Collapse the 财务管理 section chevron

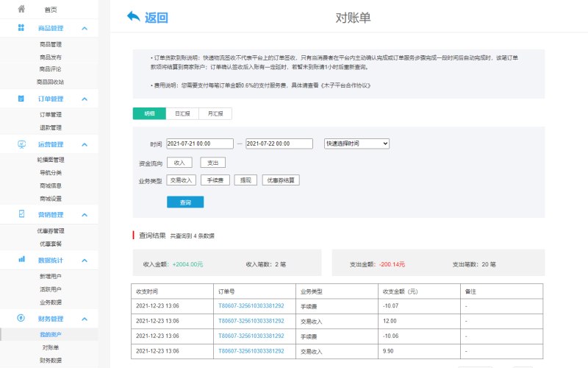point(85,319)
